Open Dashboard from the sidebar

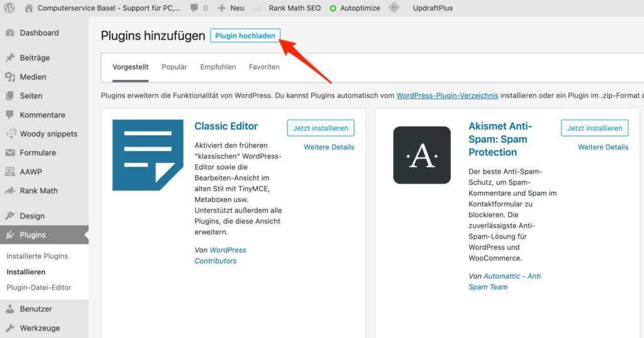[x=39, y=33]
